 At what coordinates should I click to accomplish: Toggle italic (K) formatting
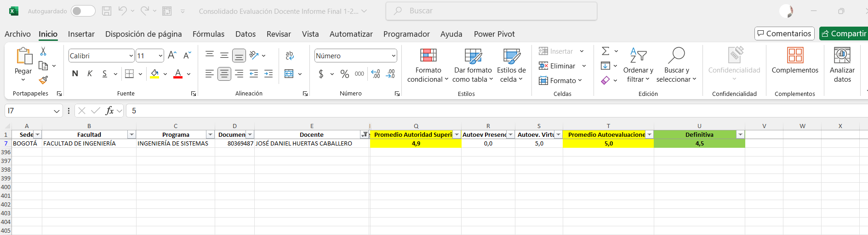[90, 74]
